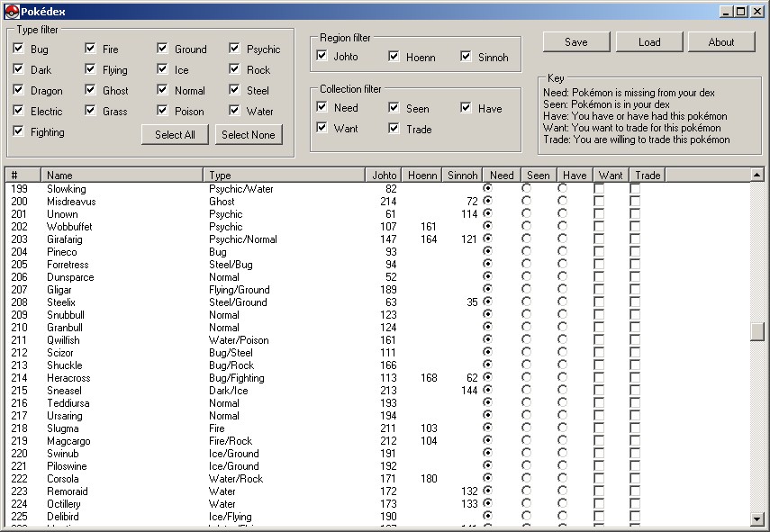Viewport: 770px width, 532px height.
Task: Click the scroll down arrow of the list
Action: 757,519
